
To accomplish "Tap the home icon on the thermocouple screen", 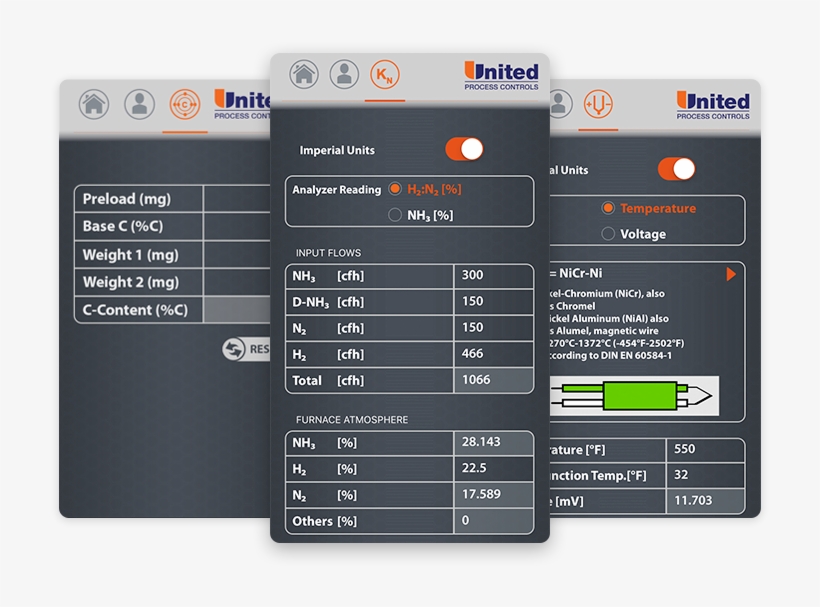I will pos(521,104).
